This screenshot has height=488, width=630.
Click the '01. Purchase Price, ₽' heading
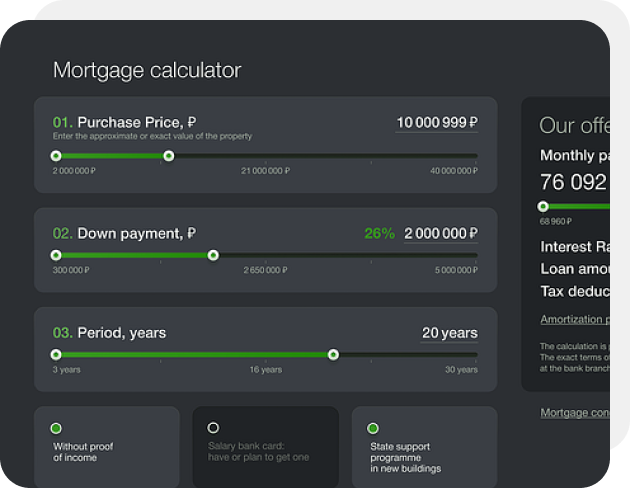(x=125, y=123)
